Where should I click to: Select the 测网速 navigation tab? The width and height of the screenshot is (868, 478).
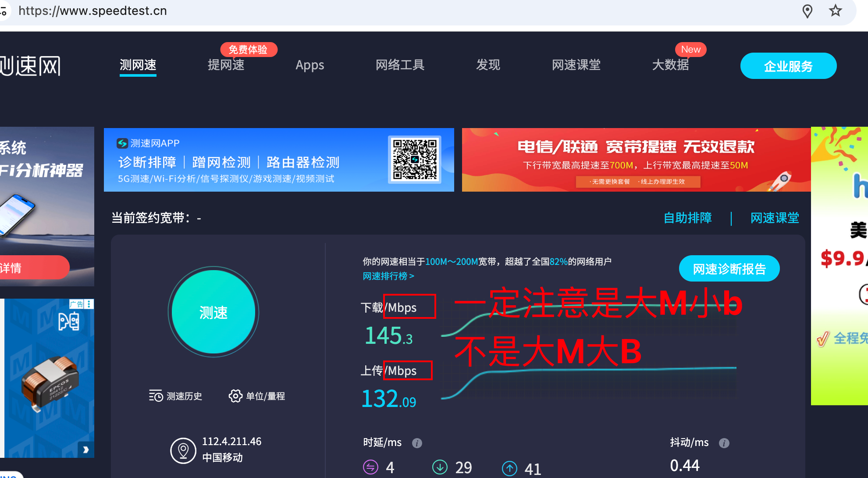point(138,65)
